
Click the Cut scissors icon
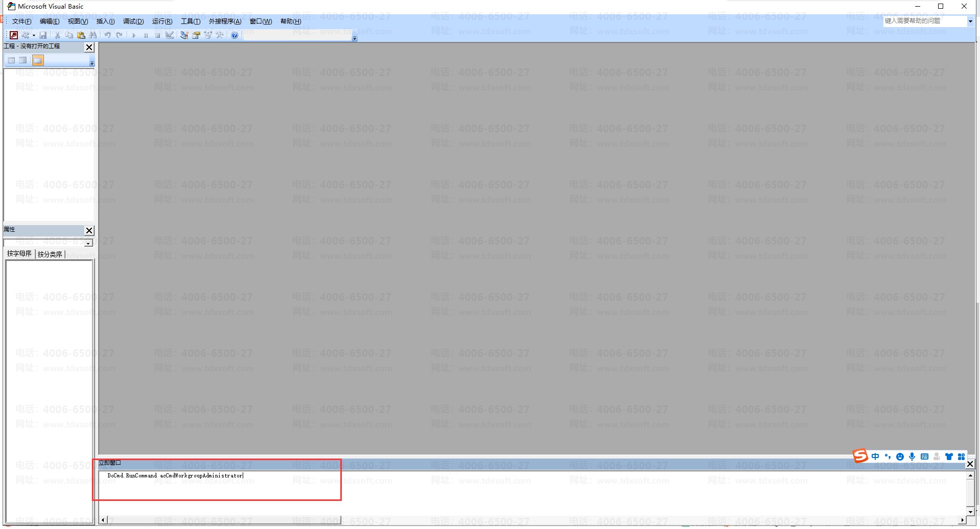[x=57, y=35]
